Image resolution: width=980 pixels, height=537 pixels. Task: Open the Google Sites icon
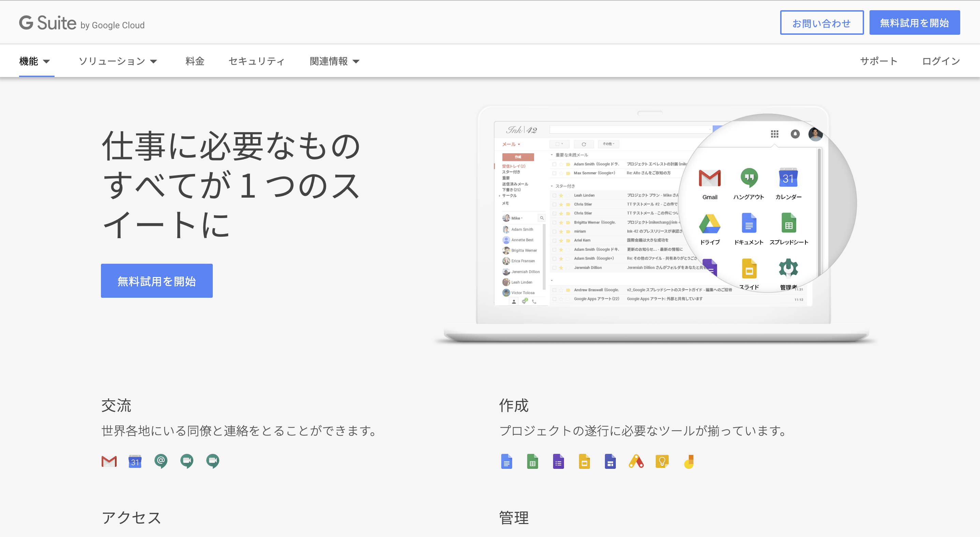coord(610,461)
